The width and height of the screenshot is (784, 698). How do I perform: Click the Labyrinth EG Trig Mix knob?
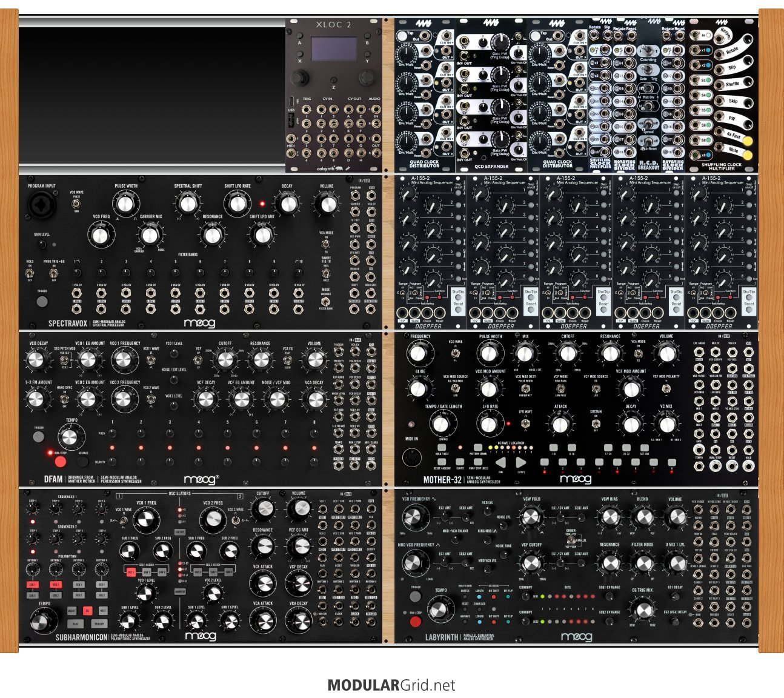point(642,610)
